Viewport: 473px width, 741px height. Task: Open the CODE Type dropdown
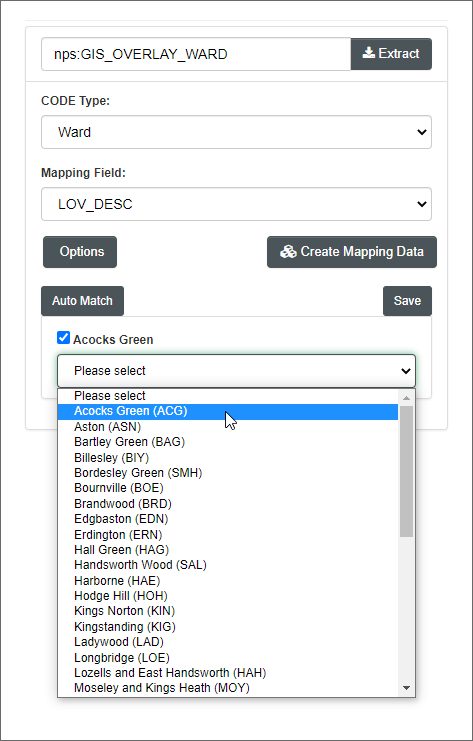tap(236, 132)
